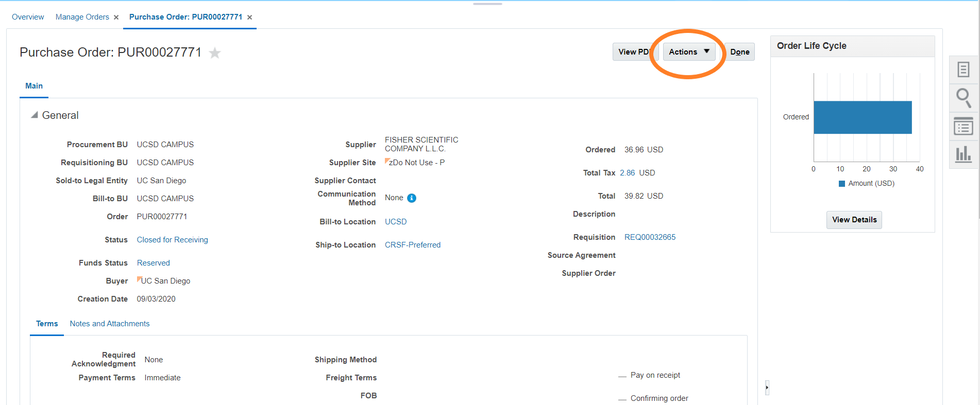Open the bar chart icon in sidebar
Image resolution: width=980 pixels, height=405 pixels.
963,154
